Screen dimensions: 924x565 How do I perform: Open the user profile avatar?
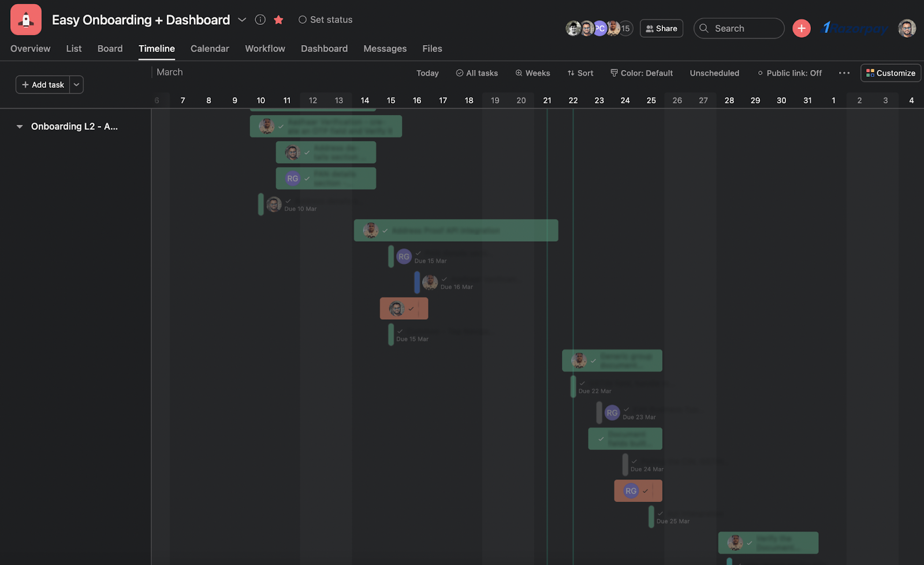coord(907,28)
